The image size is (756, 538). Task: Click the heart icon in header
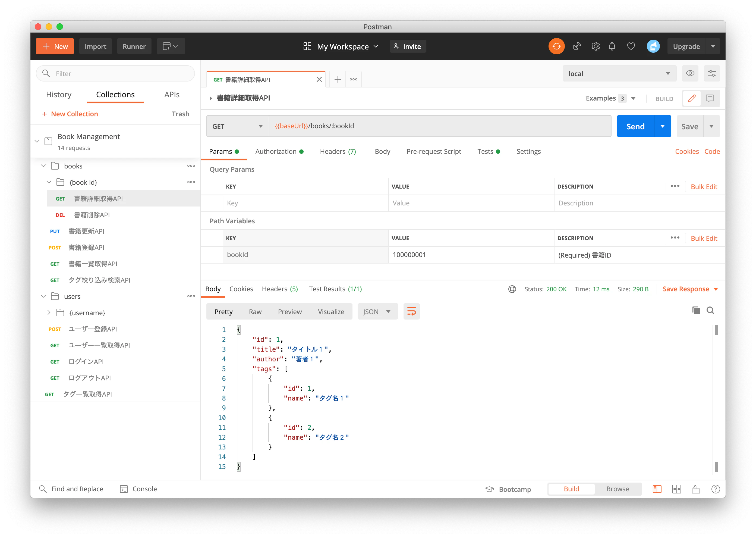point(631,46)
